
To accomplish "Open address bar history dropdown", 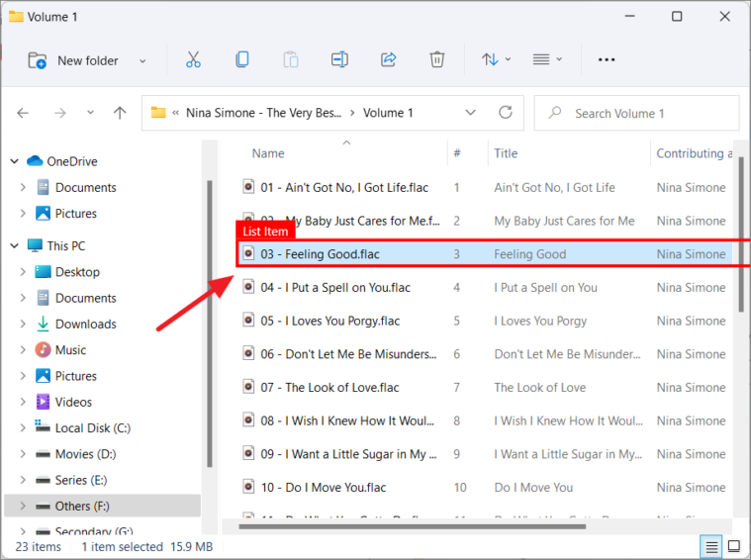I will 470,113.
